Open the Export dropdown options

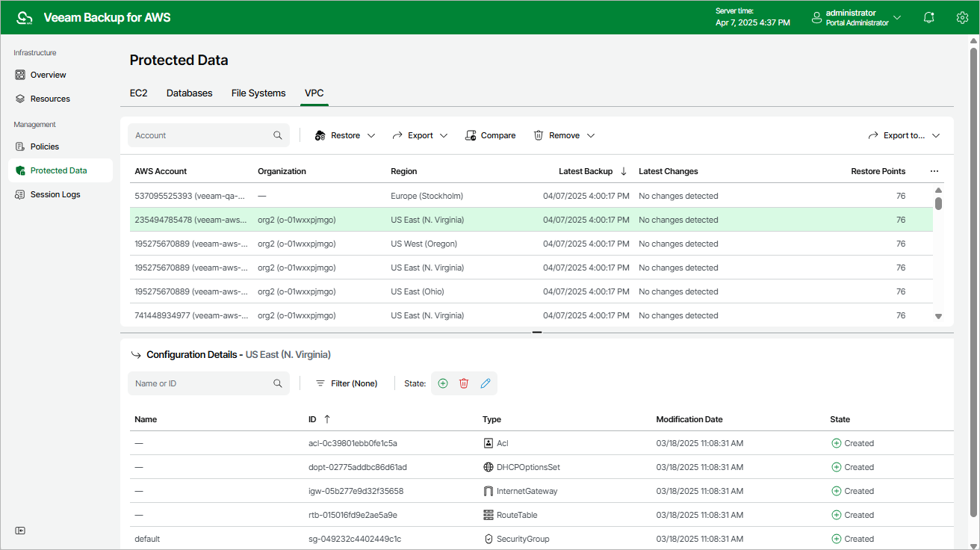click(x=444, y=135)
